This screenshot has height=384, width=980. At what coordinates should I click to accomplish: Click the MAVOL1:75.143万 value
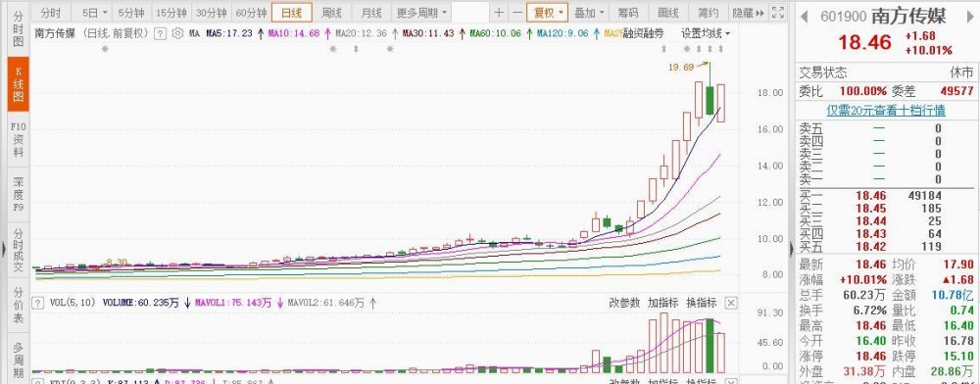click(x=233, y=303)
